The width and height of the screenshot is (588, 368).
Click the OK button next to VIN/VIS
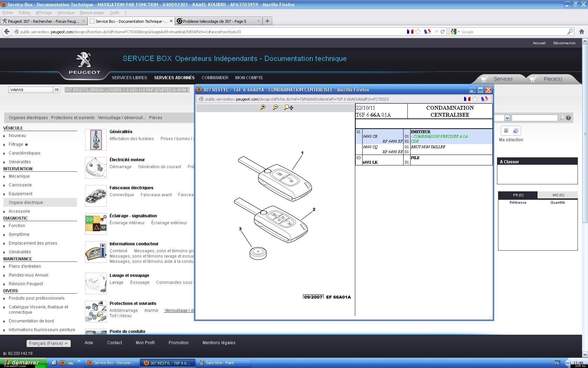(x=57, y=90)
